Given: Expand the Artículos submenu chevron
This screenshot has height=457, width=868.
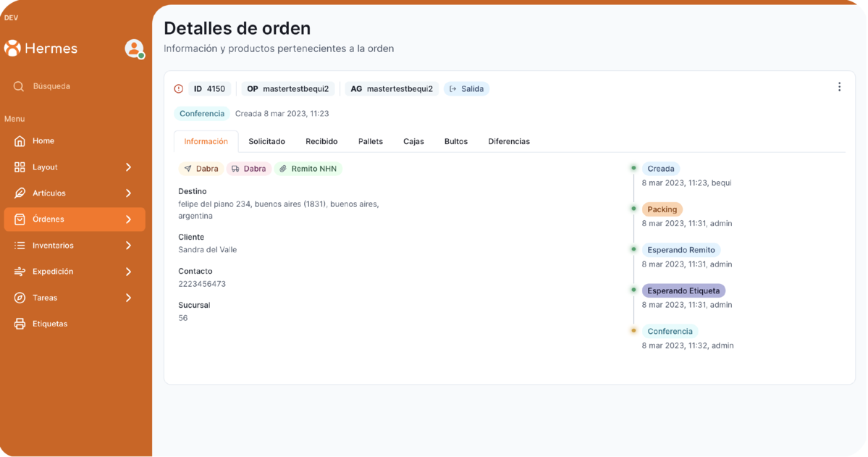Looking at the screenshot, I should (x=128, y=193).
